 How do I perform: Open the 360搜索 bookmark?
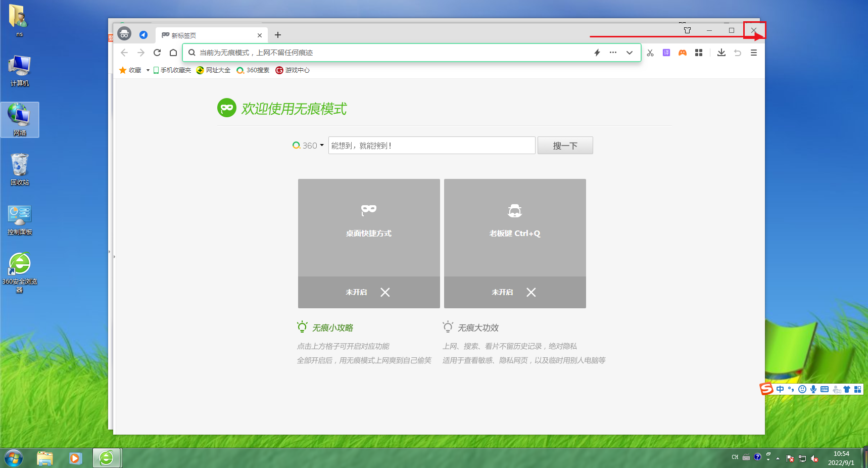[253, 70]
